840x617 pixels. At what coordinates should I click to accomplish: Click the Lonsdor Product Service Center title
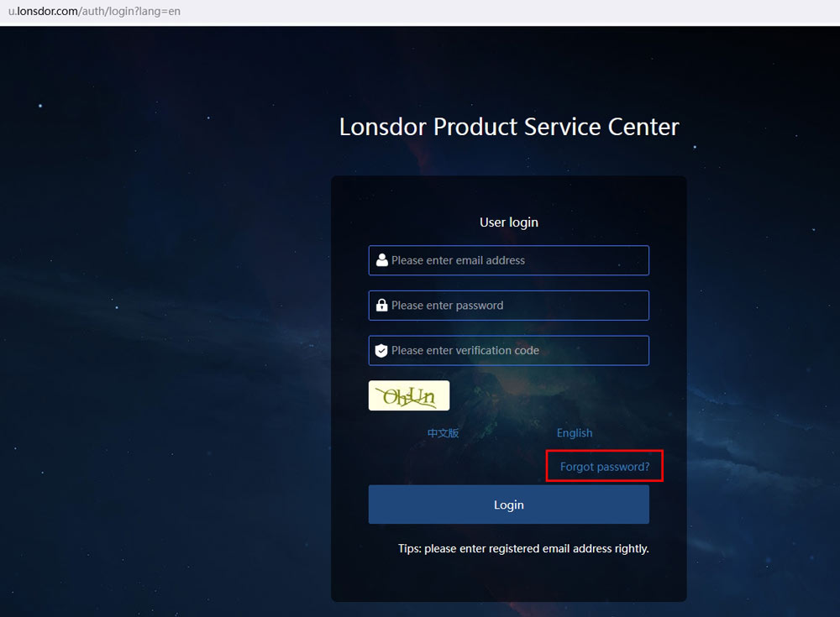click(509, 127)
